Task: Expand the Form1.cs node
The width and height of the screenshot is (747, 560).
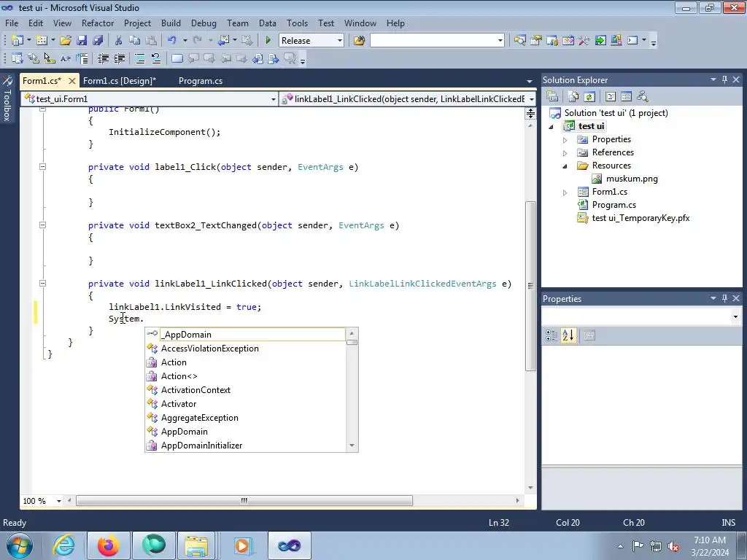Action: (565, 192)
